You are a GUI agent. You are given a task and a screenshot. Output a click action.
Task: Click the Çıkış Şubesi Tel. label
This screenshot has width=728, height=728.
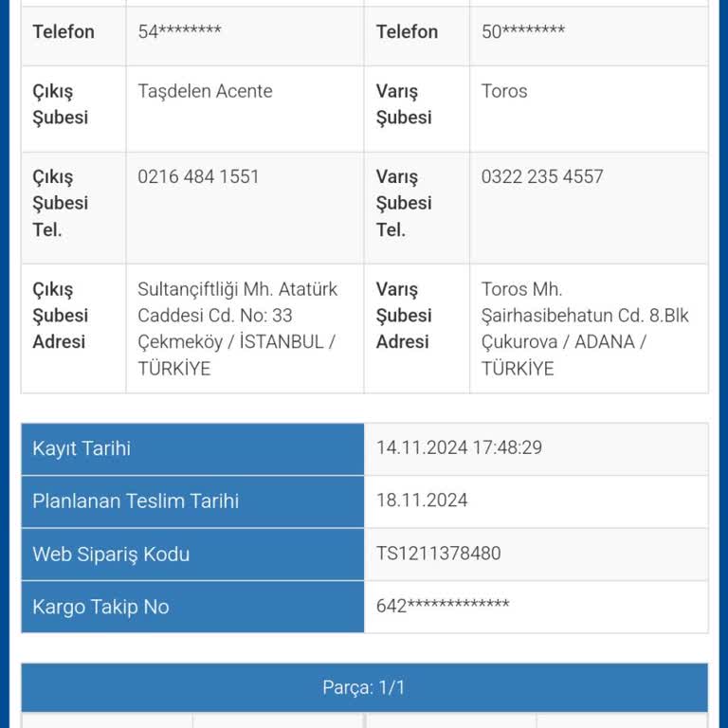tap(61, 204)
